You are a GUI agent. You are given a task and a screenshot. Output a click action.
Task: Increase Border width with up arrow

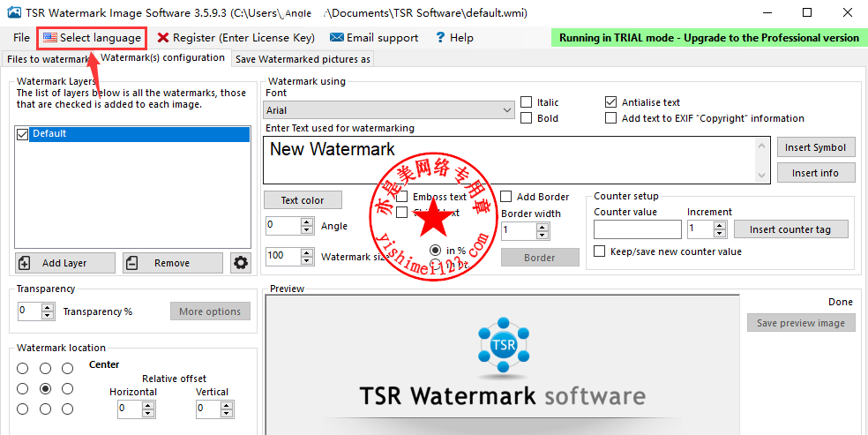[x=543, y=227]
